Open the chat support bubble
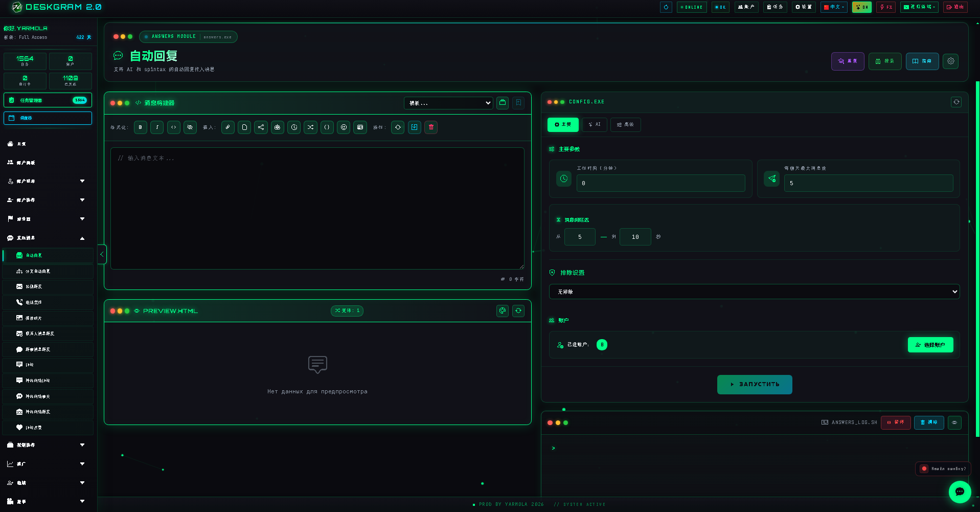 960,492
